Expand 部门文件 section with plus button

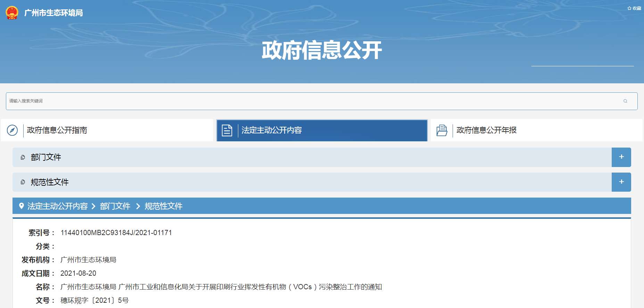(x=621, y=157)
